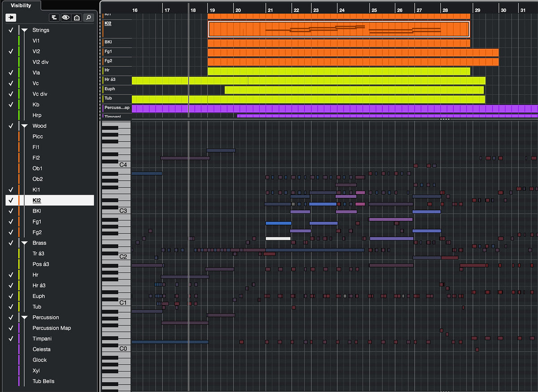Image resolution: width=538 pixels, height=392 pixels.
Task: Click bar 25 on the ruler
Action: point(374,10)
